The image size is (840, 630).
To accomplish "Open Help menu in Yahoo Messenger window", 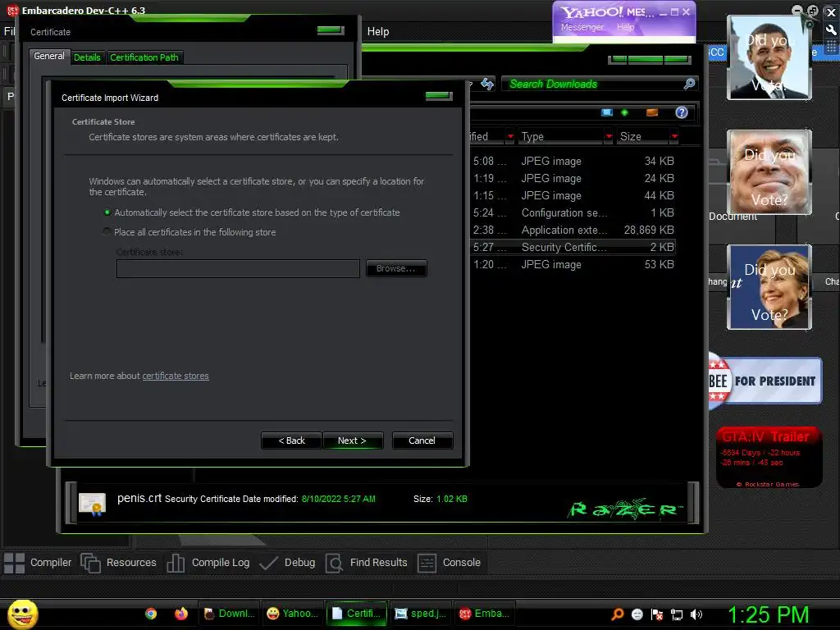I will point(625,27).
